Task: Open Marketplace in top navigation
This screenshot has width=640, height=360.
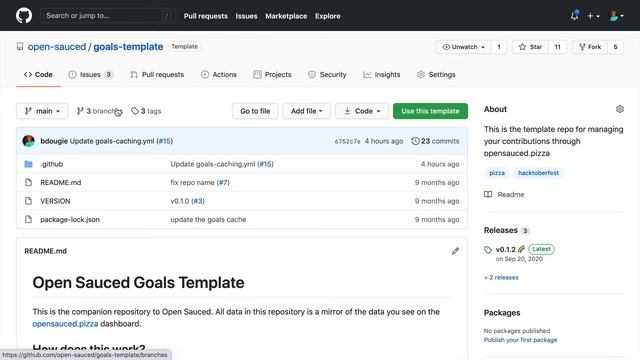Action: (286, 16)
